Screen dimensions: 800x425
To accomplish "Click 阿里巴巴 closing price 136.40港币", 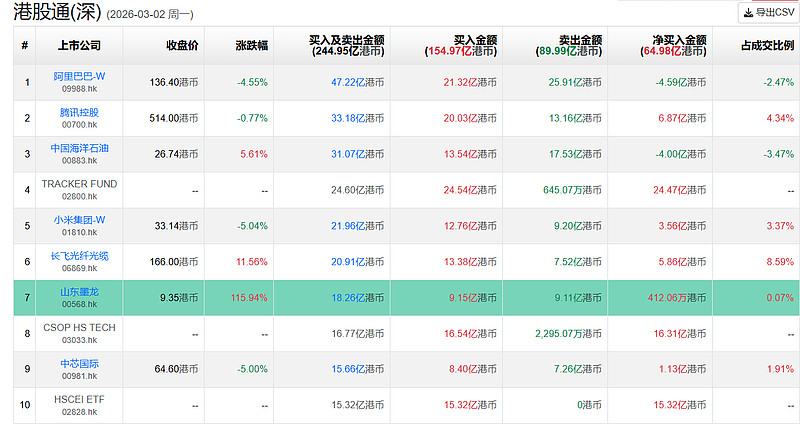I will pyautogui.click(x=173, y=82).
